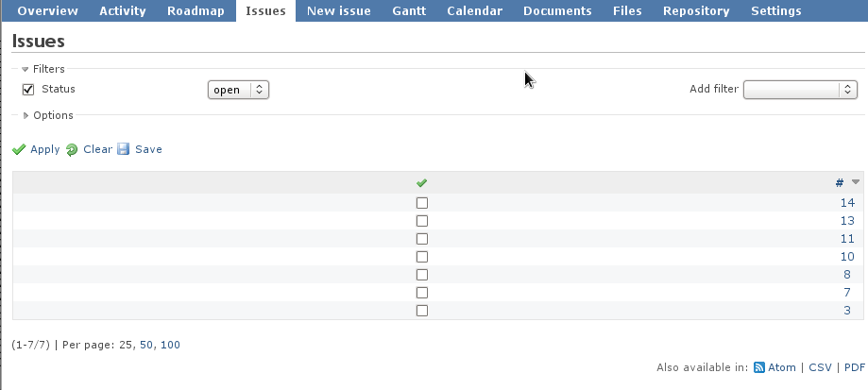The width and height of the screenshot is (868, 390).
Task: Check the box for issue 10
Action: pos(422,257)
